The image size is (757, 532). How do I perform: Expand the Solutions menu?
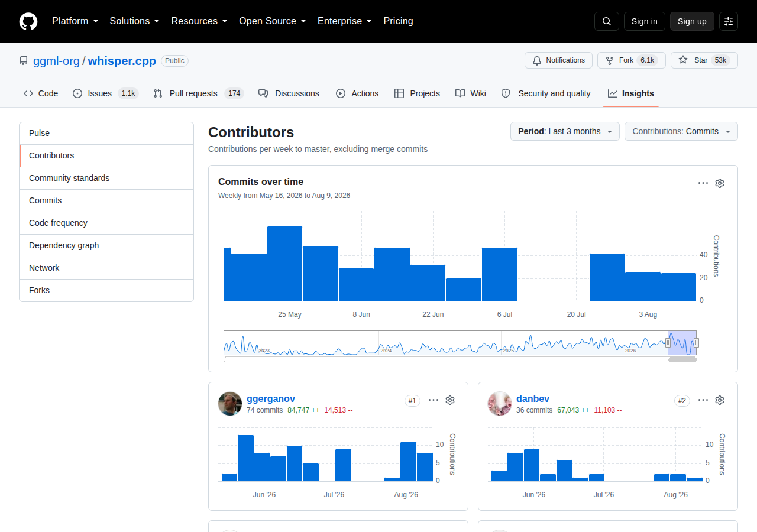click(x=134, y=21)
